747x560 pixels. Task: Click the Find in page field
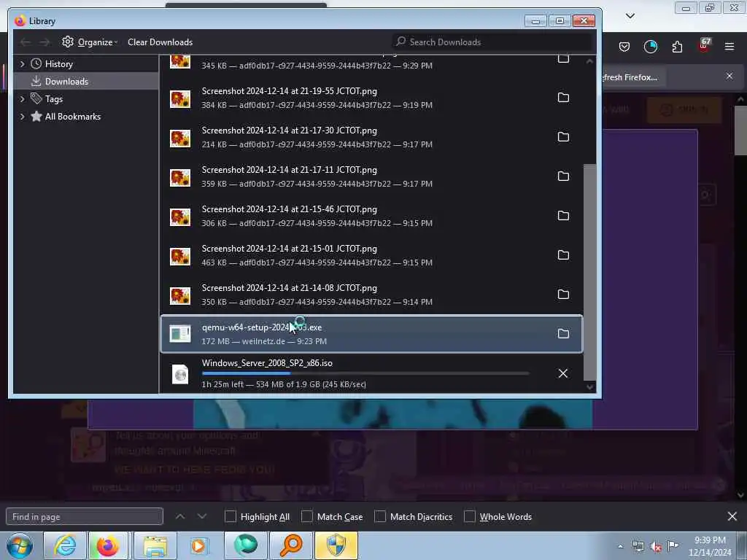(85, 517)
